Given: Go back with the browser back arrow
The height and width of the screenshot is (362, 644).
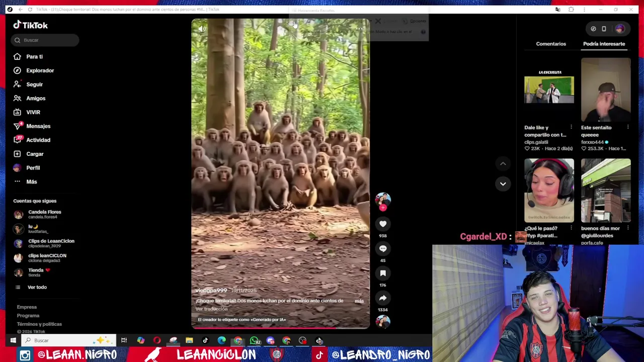Looking at the screenshot, I should coord(20,10).
